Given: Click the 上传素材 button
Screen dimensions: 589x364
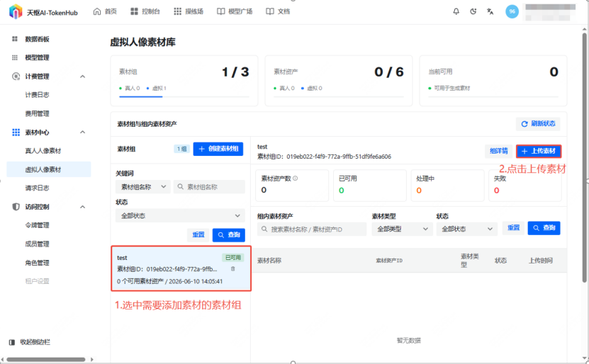Looking at the screenshot, I should point(539,152).
